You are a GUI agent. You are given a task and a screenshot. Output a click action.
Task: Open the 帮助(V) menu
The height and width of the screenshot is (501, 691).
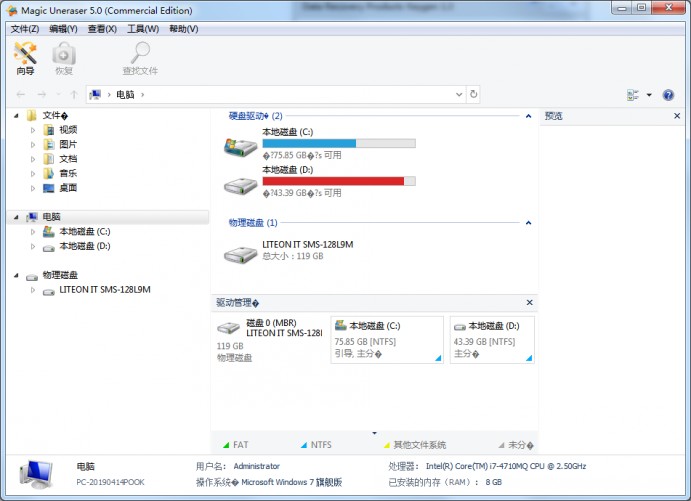tap(183, 29)
